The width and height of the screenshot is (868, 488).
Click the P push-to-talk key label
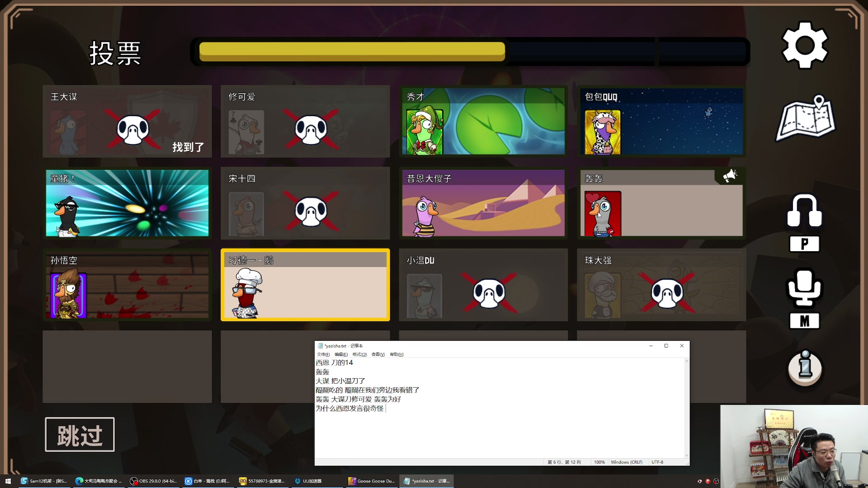coord(804,244)
